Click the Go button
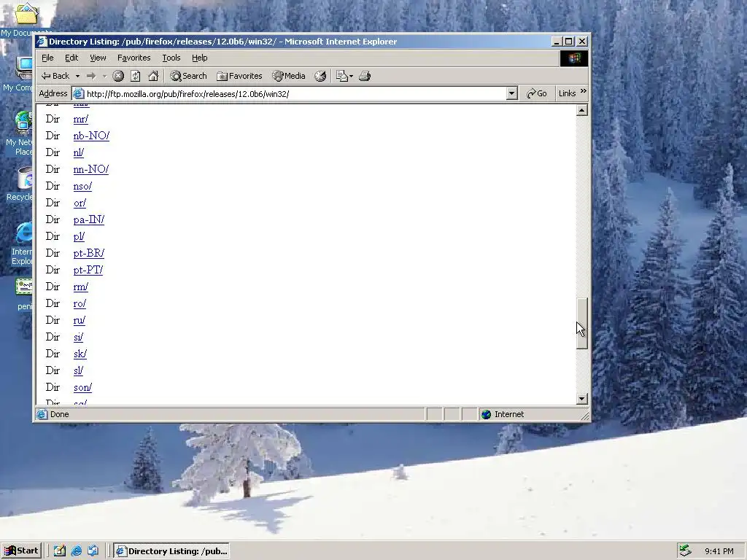Viewport: 747px width, 560px height. tap(536, 93)
